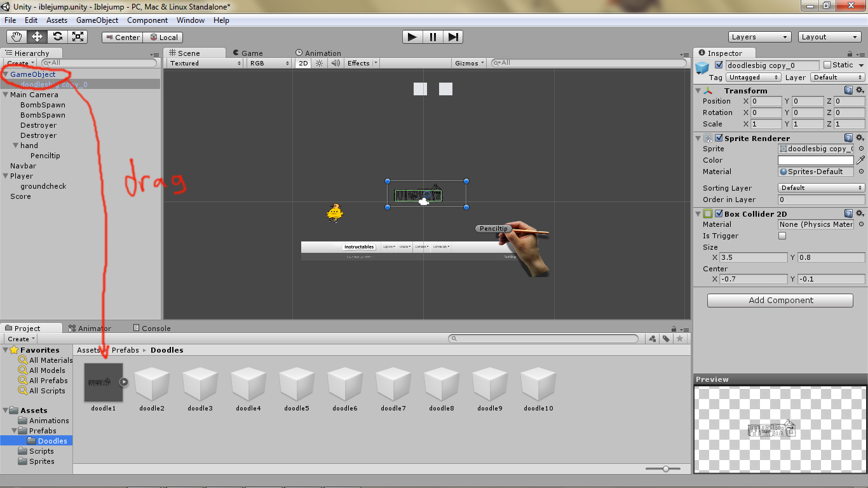Switch to the Console tab
This screenshot has width=868, height=488.
152,329
